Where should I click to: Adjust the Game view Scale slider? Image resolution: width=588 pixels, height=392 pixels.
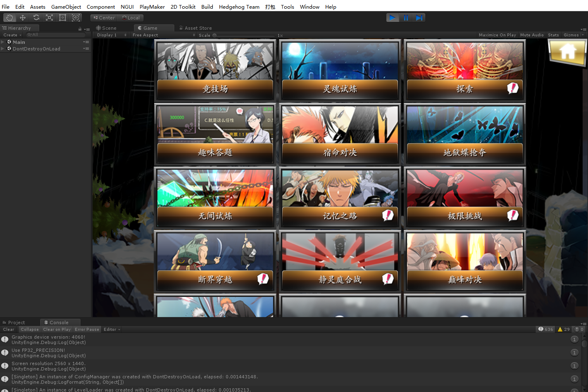coord(214,36)
